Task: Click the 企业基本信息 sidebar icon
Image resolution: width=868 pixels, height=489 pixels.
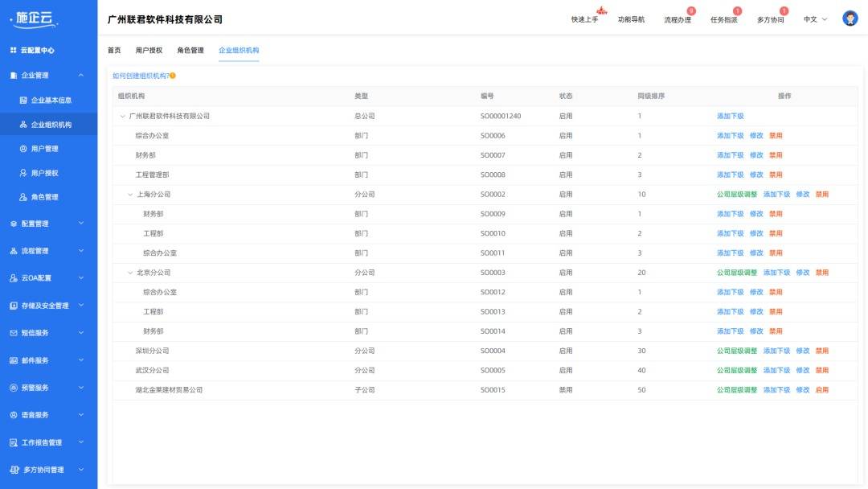Action: 23,101
